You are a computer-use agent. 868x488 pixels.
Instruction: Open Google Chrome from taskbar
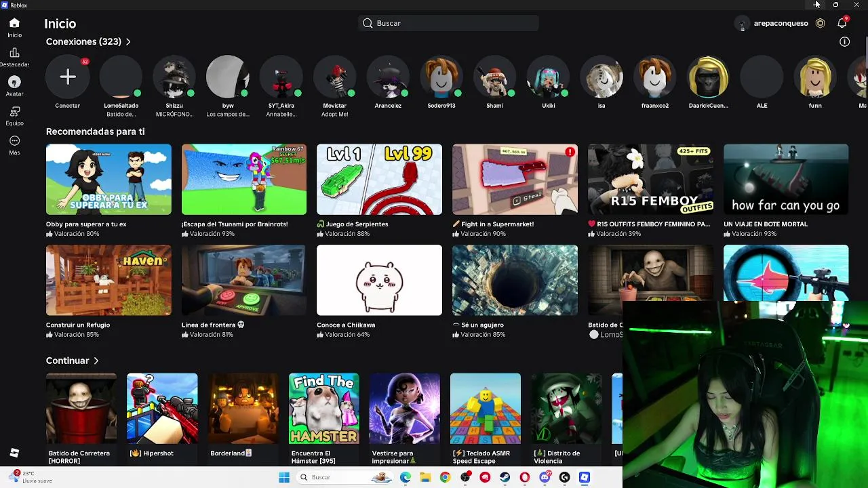[x=445, y=477]
